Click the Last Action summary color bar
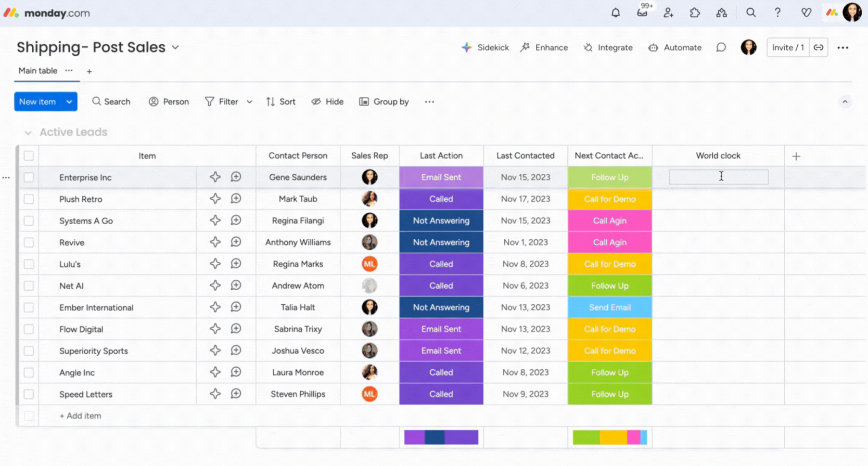868x466 pixels. pos(441,437)
